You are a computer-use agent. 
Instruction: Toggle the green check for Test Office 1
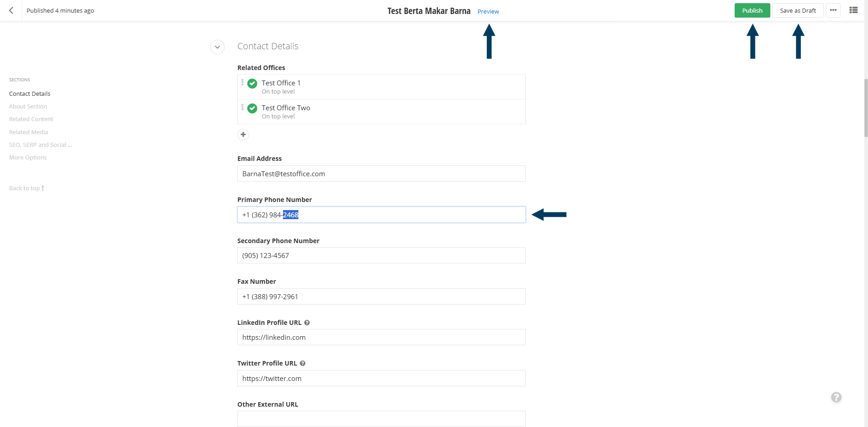click(x=252, y=84)
